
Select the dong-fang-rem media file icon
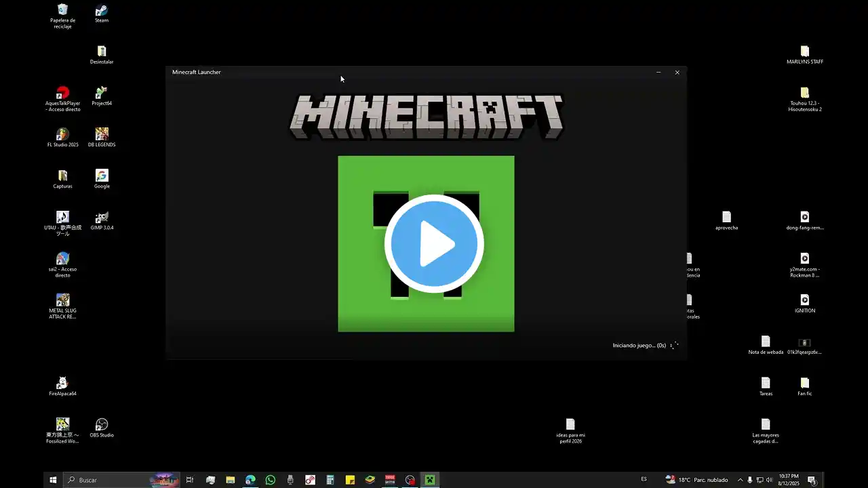pos(805,220)
